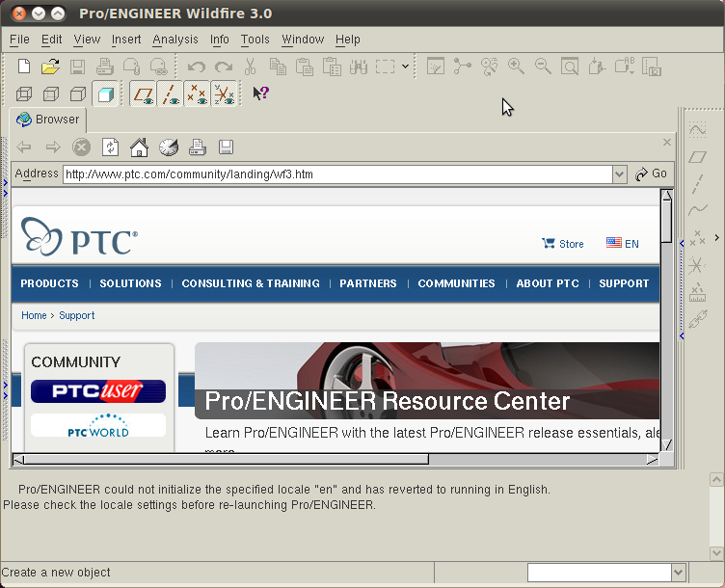The width and height of the screenshot is (725, 588).
Task: Toggle coordinate systems visibility
Action: click(224, 94)
